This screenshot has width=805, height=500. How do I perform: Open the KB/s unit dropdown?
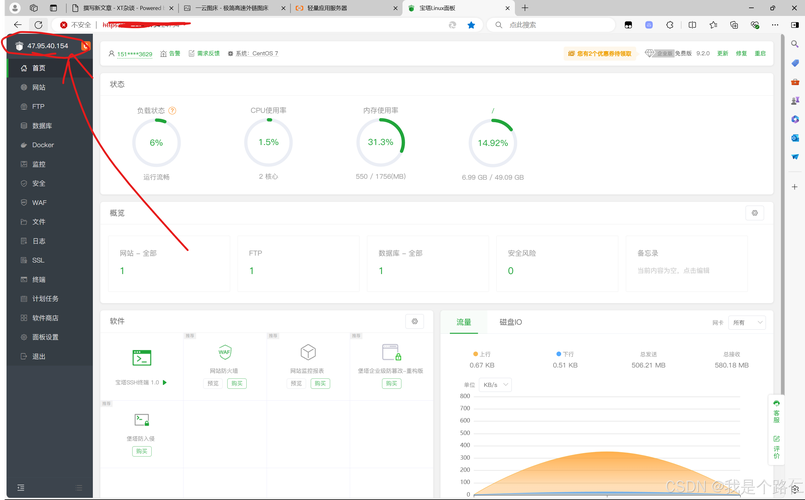pos(495,384)
